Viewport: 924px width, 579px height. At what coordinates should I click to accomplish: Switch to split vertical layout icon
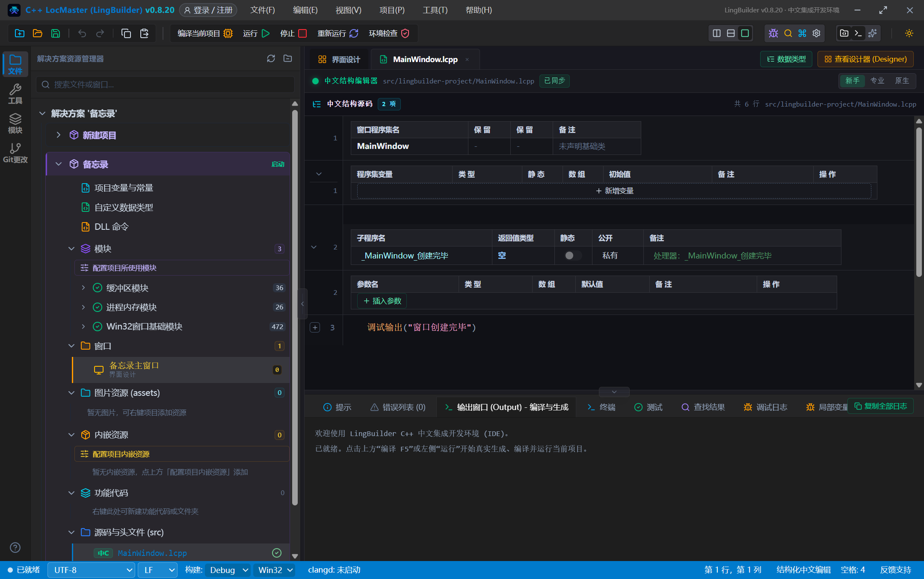click(x=717, y=33)
